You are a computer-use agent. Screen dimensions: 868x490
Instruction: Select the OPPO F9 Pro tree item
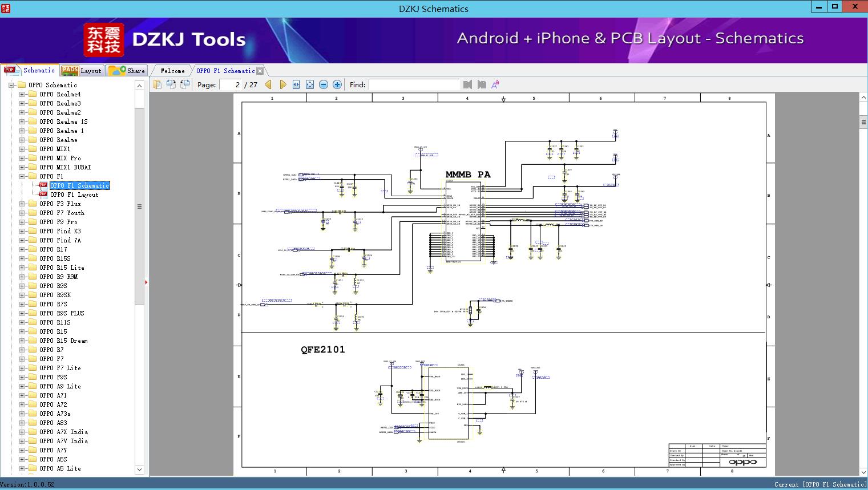tap(58, 222)
